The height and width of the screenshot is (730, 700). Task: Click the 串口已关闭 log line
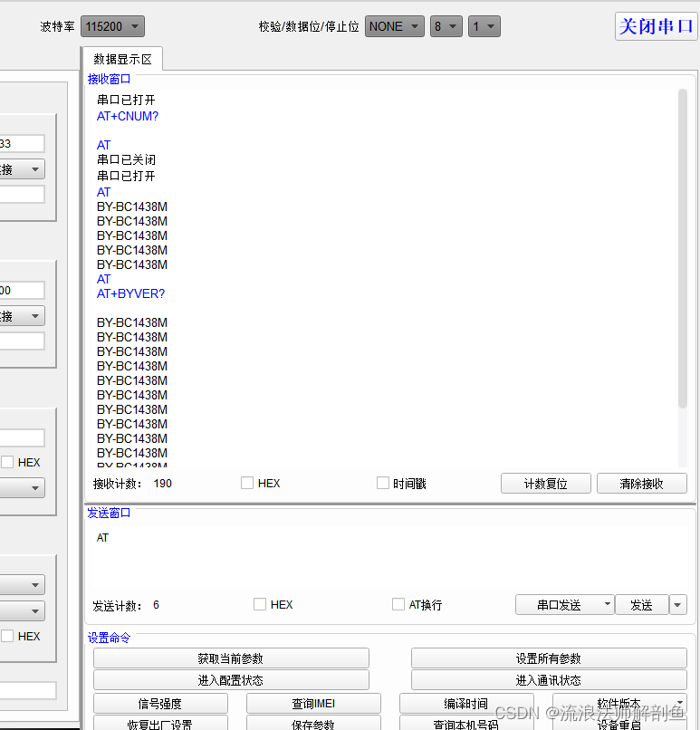[x=126, y=159]
